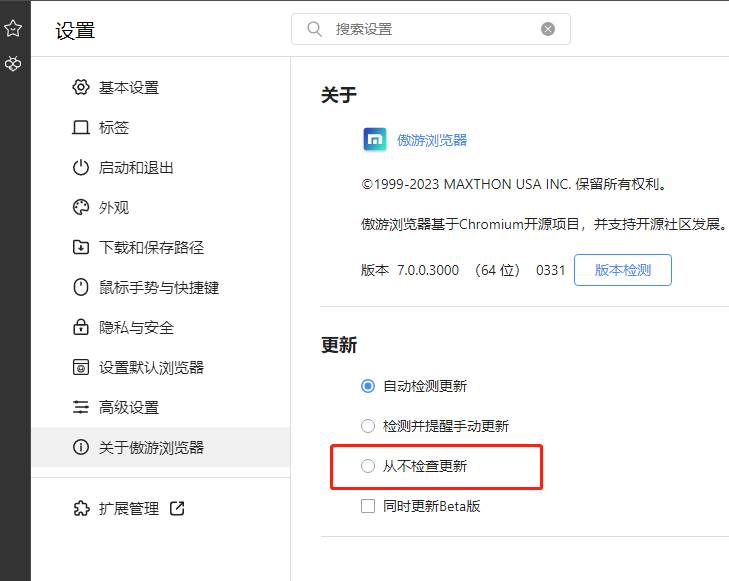Select 自动检测更新 radio button
729x581 pixels.
pyautogui.click(x=368, y=386)
